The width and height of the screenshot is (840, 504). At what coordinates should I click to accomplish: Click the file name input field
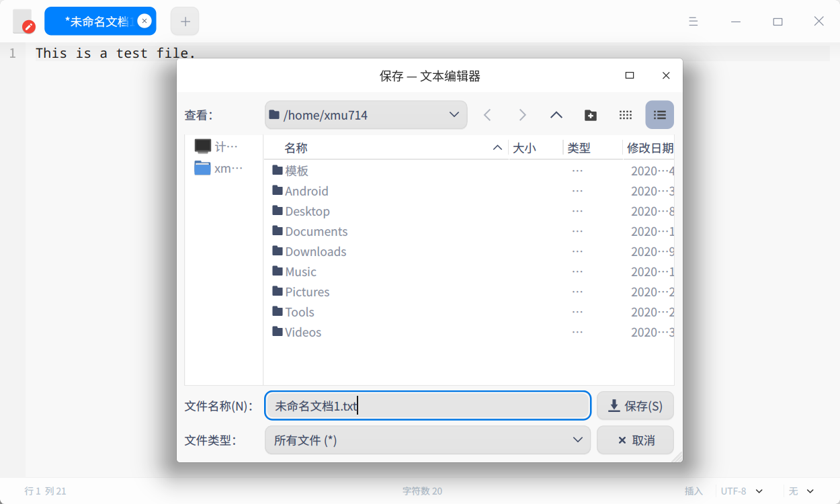(x=428, y=406)
